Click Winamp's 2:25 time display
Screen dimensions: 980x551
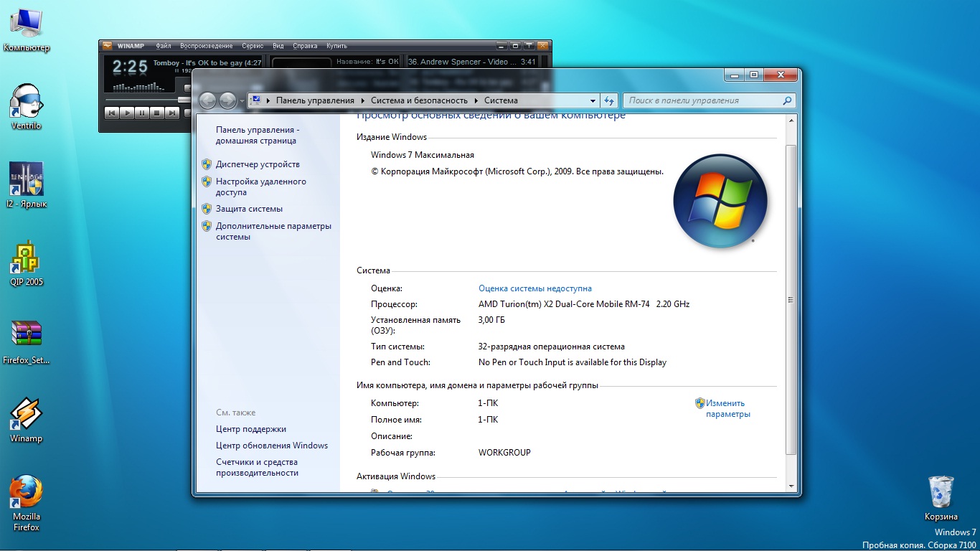point(130,67)
